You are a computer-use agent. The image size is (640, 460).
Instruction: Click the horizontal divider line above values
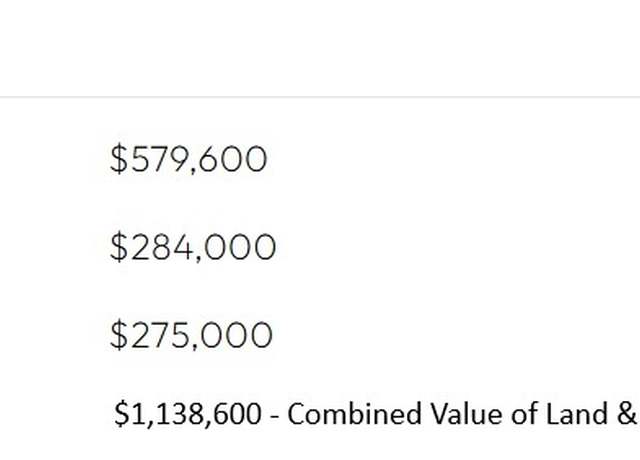320,97
